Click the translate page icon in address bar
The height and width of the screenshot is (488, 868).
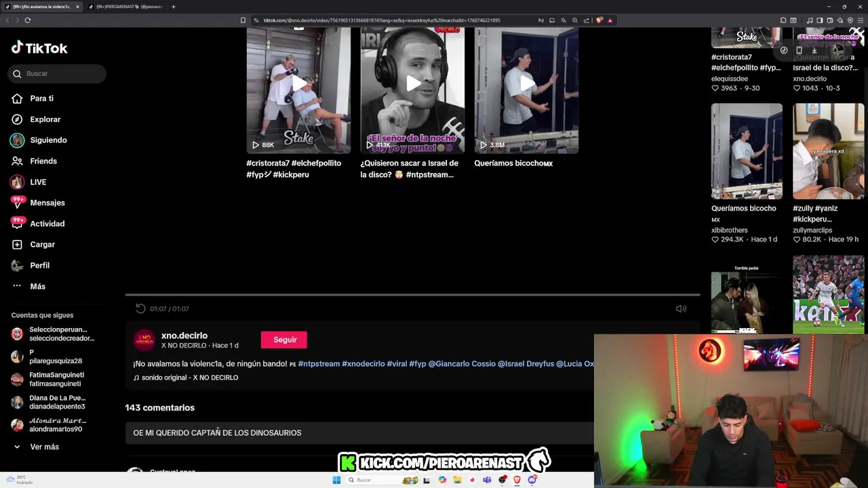coord(564,20)
